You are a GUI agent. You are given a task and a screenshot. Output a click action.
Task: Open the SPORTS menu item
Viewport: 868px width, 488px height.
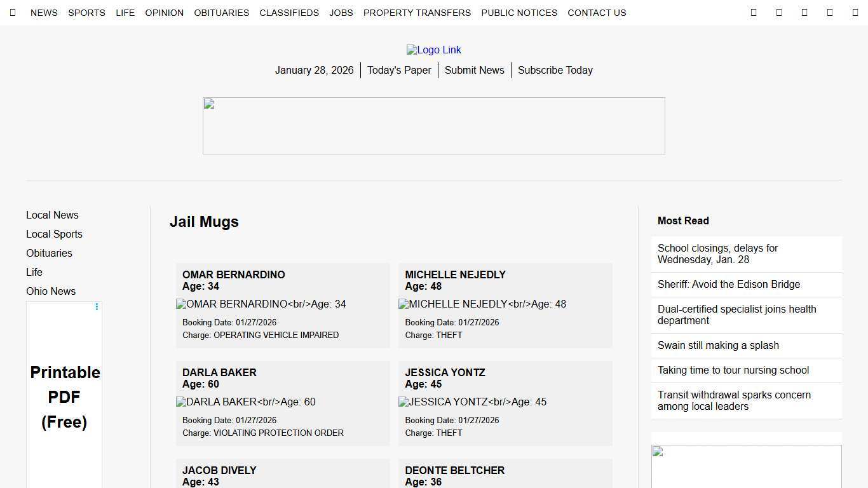[x=86, y=12]
